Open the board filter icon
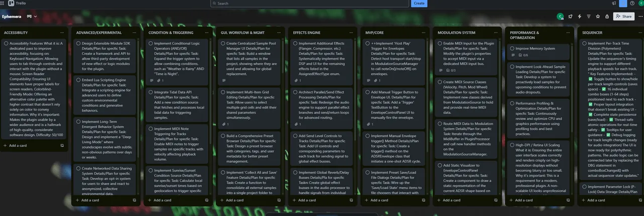This screenshot has height=216, width=644. (589, 16)
